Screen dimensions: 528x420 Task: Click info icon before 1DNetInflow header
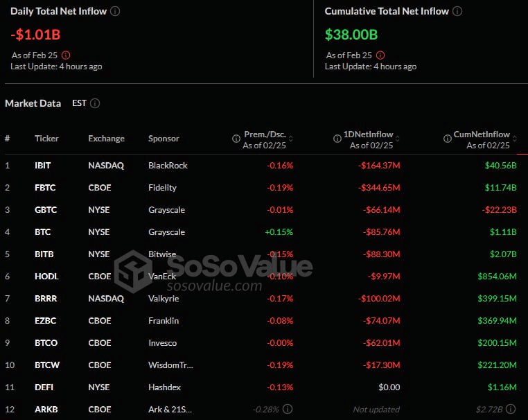[x=337, y=139]
